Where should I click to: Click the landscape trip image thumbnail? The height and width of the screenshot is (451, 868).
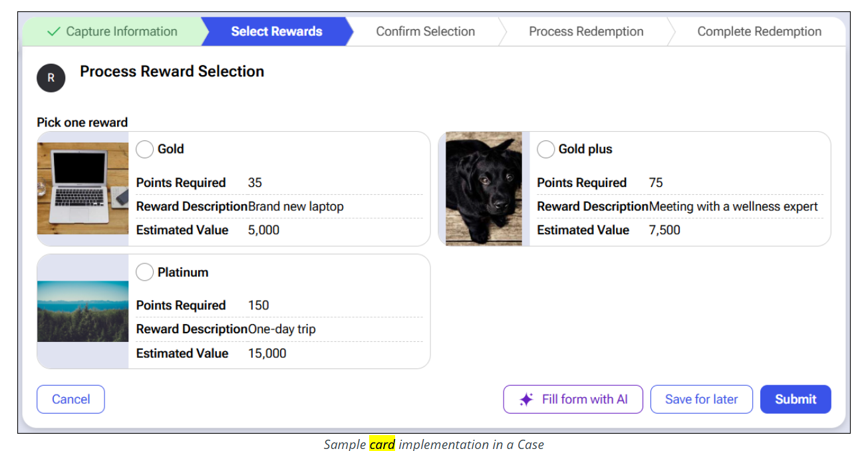[82, 311]
